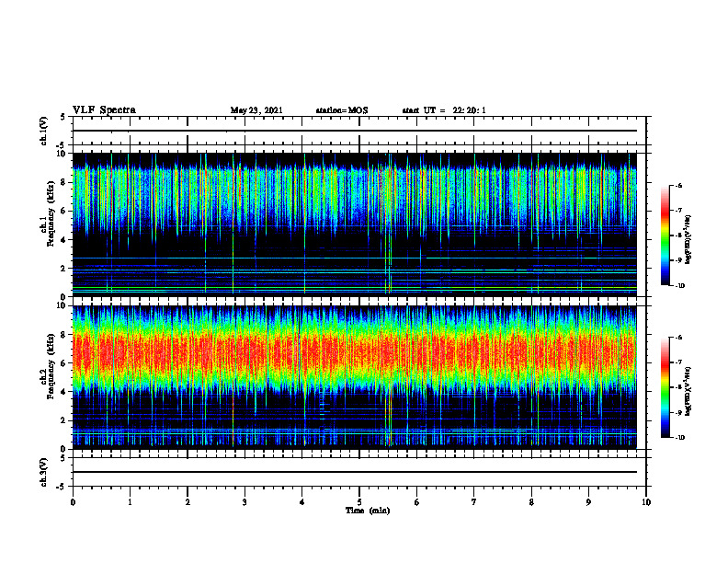Click the "Time (min)" x-axis label
The height and width of the screenshot is (563, 728).
[368, 511]
